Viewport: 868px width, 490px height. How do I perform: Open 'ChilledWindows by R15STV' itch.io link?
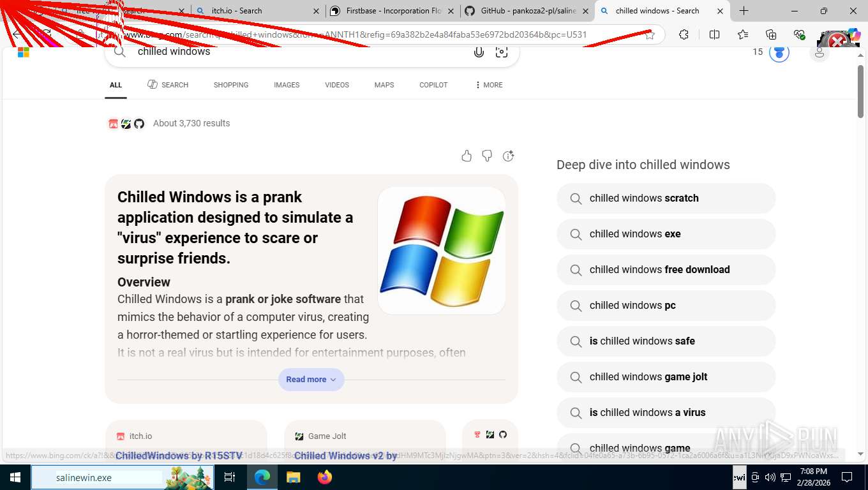179,456
